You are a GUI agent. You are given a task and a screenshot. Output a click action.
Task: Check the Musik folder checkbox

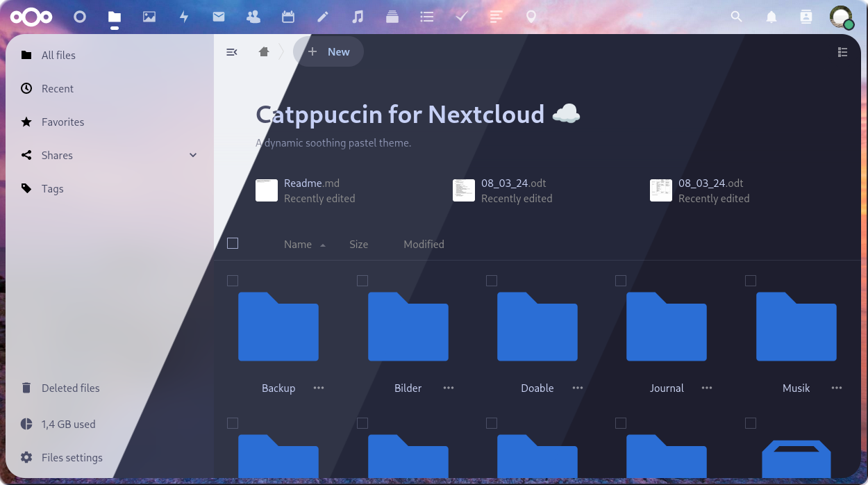pos(751,281)
